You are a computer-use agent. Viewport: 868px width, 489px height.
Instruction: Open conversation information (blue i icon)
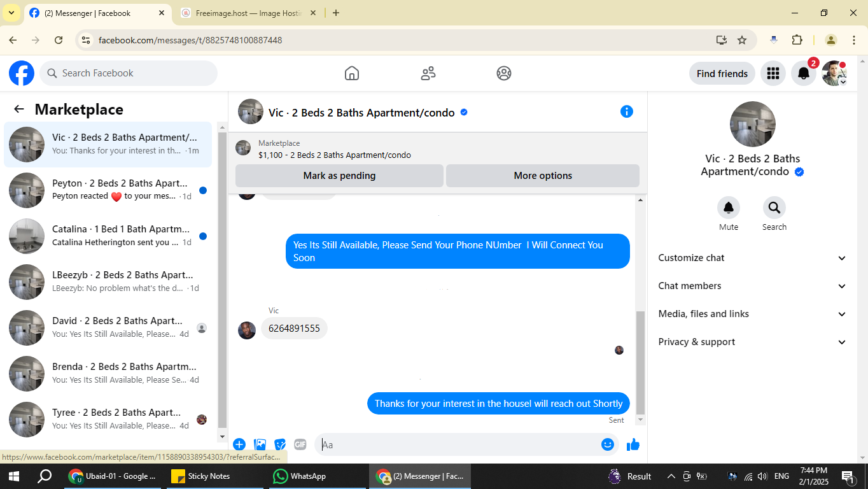click(x=627, y=111)
